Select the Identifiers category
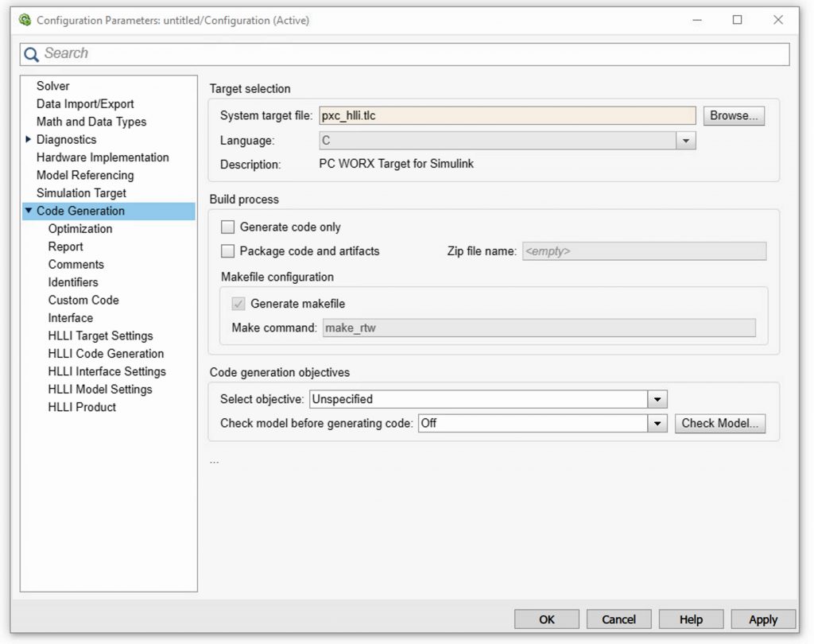 (x=73, y=282)
